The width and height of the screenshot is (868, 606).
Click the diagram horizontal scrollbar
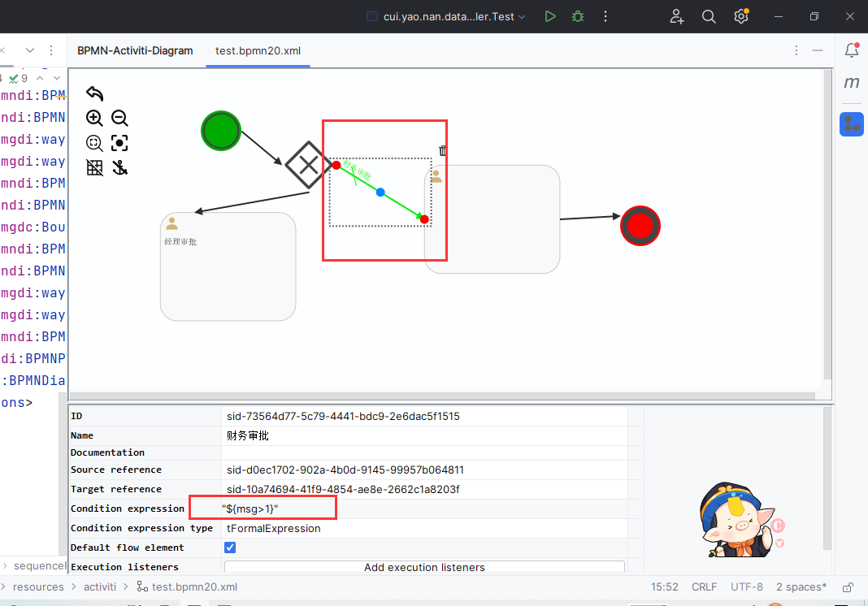(442, 396)
